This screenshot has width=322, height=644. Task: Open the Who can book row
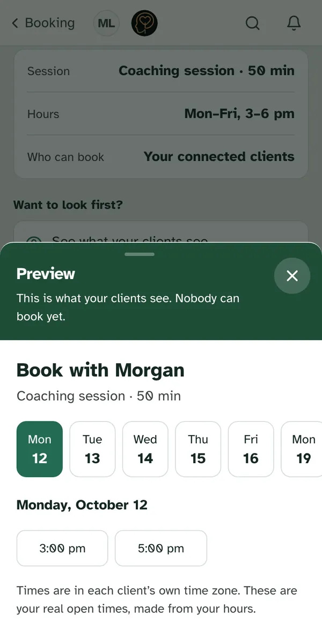[161, 157]
